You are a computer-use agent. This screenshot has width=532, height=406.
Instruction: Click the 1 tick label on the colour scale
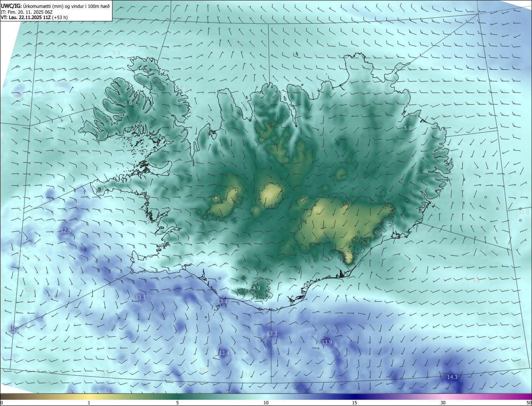point(89,403)
